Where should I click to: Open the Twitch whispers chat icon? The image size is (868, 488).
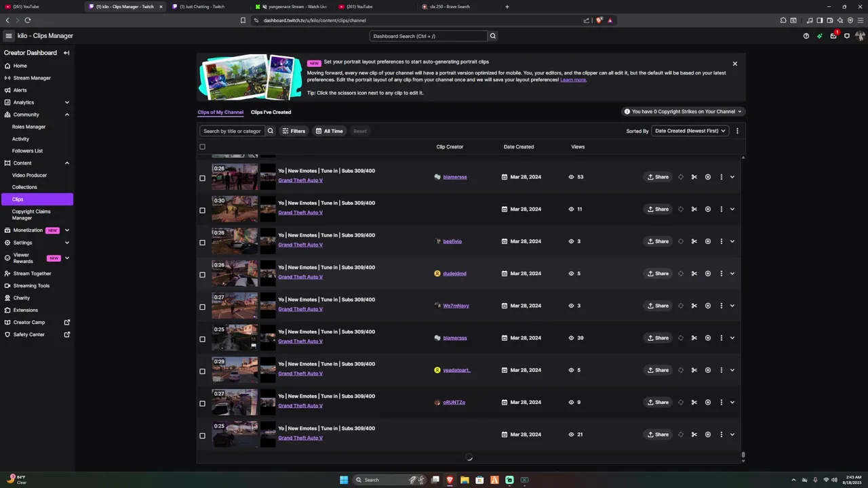[x=847, y=36]
